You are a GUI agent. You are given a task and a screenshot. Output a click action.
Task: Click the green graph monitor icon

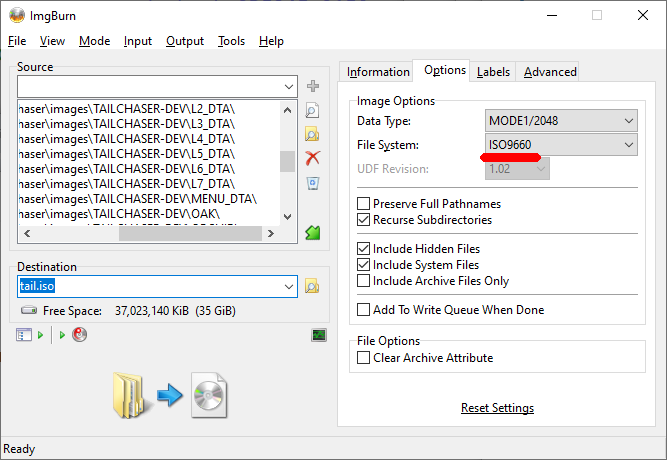coord(319,335)
